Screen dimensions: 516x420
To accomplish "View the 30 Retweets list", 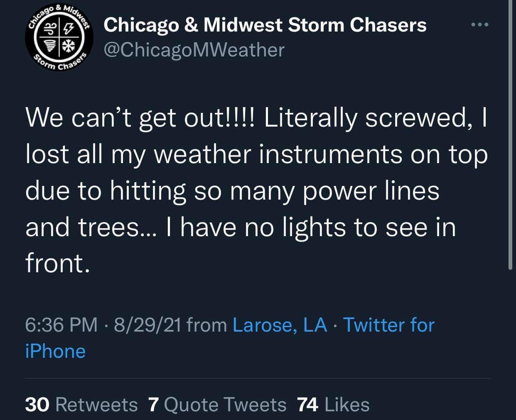I will pos(81,405).
